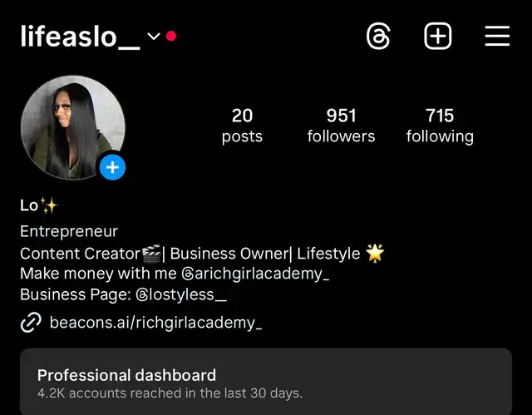The height and width of the screenshot is (415, 532).
Task: Open the hamburger menu
Action: pos(497,36)
